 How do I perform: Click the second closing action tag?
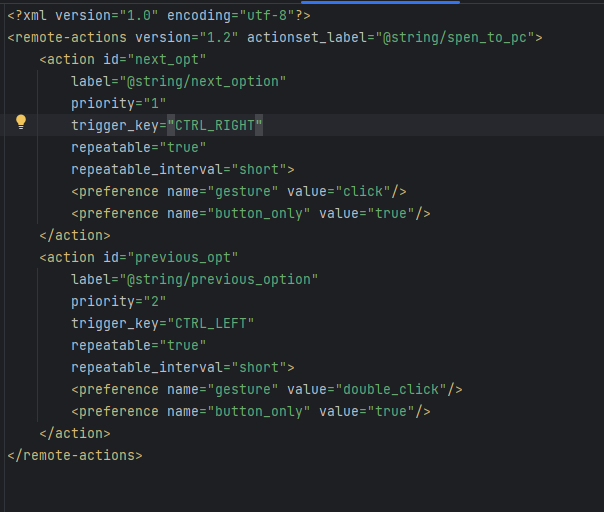[75, 433]
